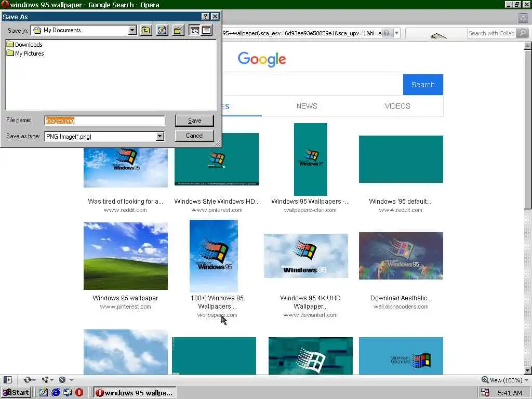Switch Save As file view to List
This screenshot has height=399, width=532.
[194, 30]
